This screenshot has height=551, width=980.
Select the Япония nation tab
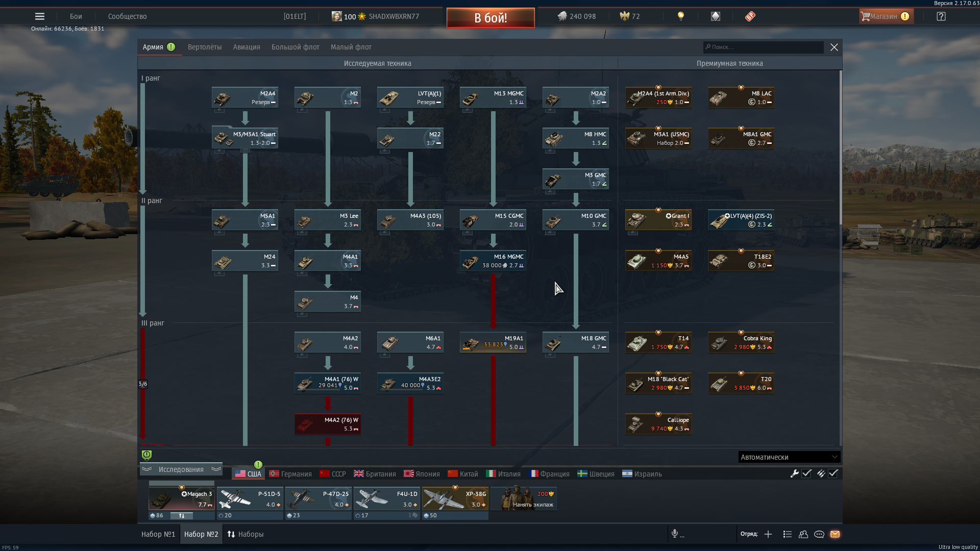pos(422,474)
